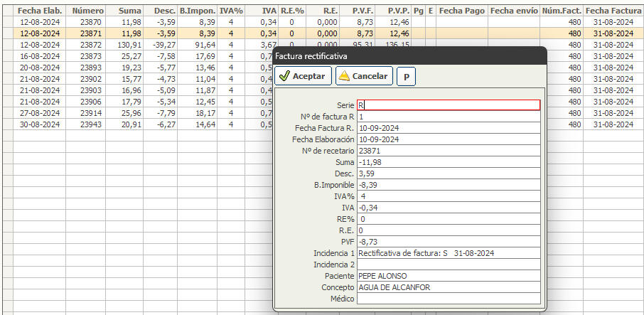Viewport: 644px width, 315px height.
Task: Focus the Nº de recetario field
Action: click(448, 151)
